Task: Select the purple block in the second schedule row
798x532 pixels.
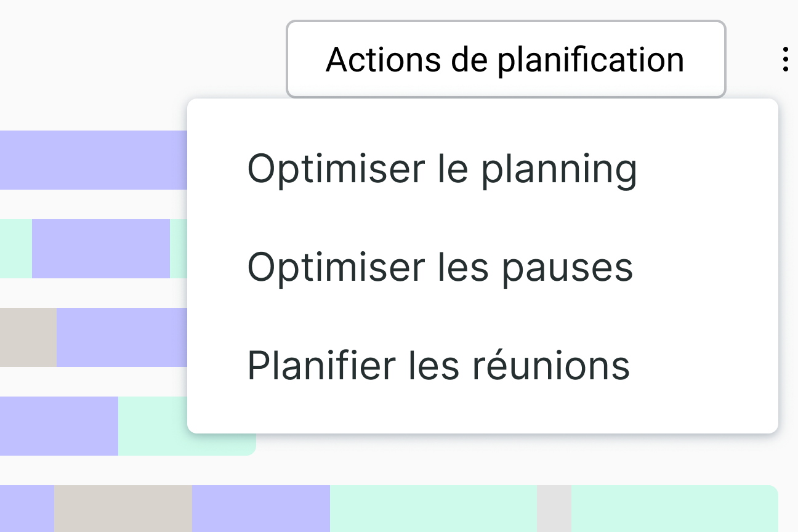Action: [100, 248]
